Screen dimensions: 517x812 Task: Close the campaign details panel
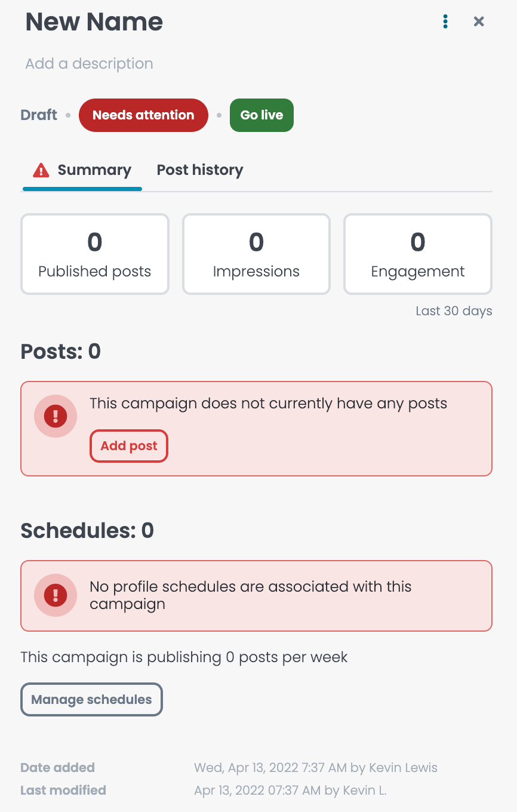click(x=479, y=21)
